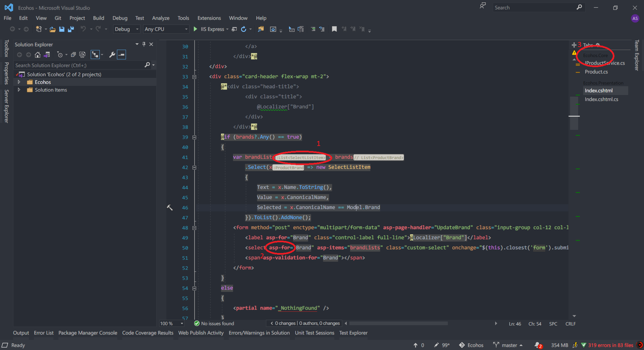Click the Find in Files icon
The image size is (644, 350).
[261, 29]
